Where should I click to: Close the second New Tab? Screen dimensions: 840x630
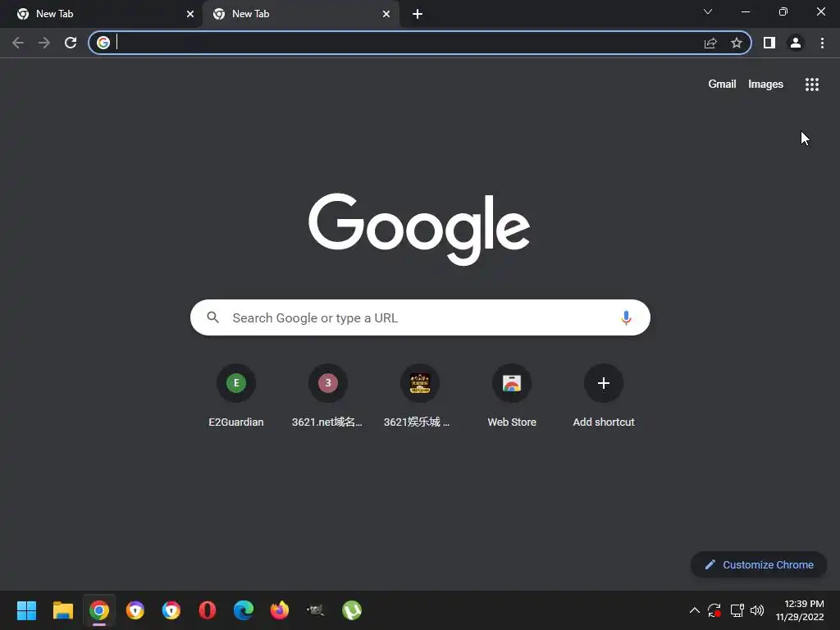point(386,14)
